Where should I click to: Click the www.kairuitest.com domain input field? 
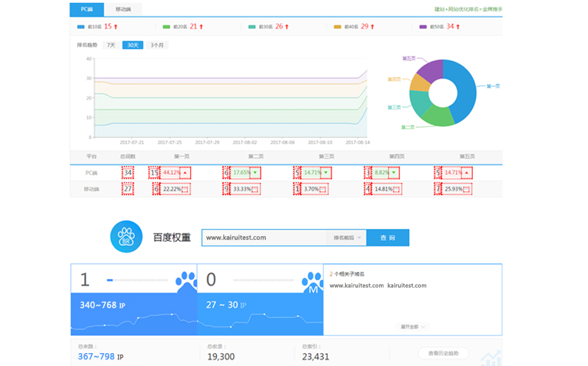coord(264,238)
